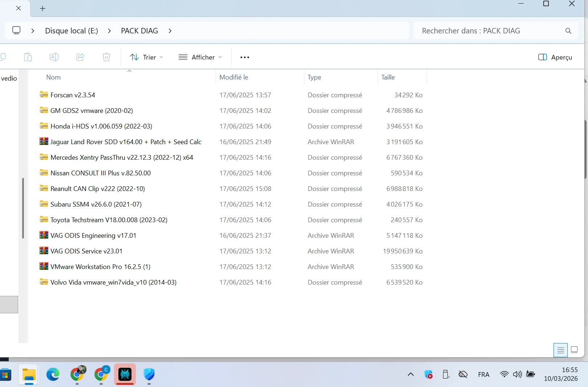Screen dimensions: 588x387
Task: Switch to large icons view layout icon
Action: pos(574,350)
